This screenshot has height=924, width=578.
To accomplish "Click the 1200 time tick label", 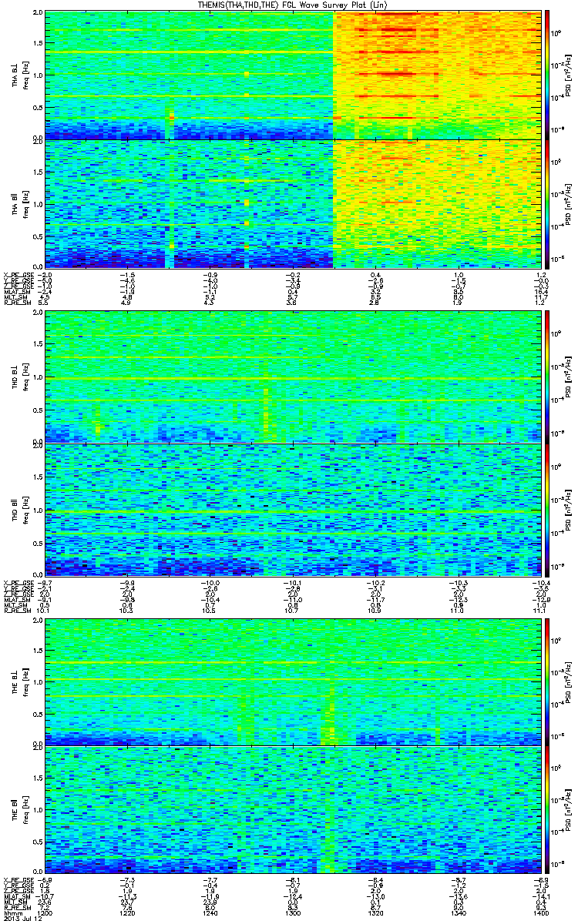I will click(x=45, y=912).
